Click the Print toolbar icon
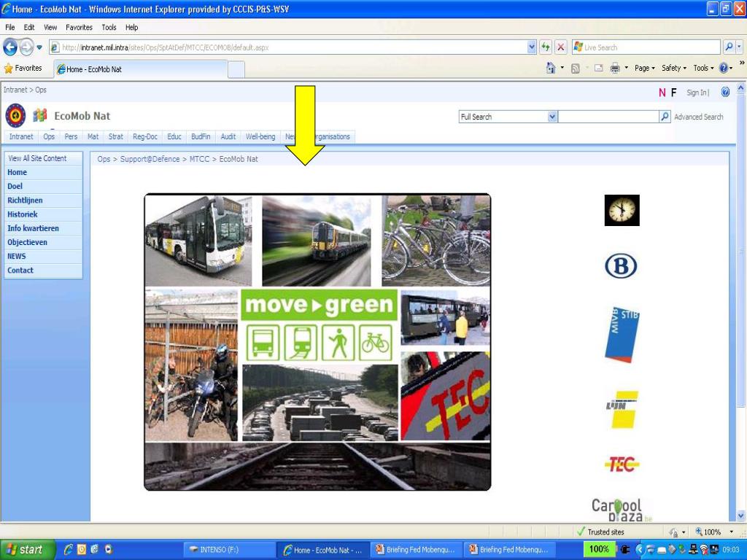The height and width of the screenshot is (560, 747). pyautogui.click(x=615, y=68)
